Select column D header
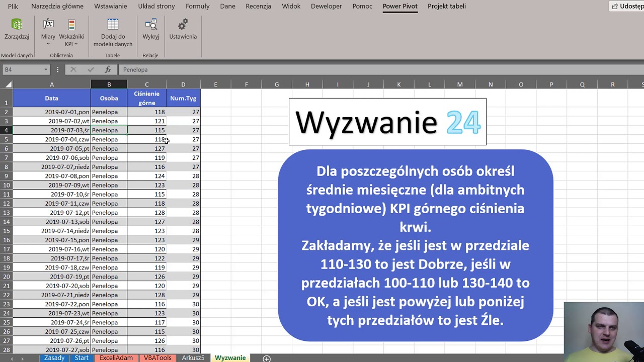This screenshot has height=362, width=644. [x=183, y=84]
